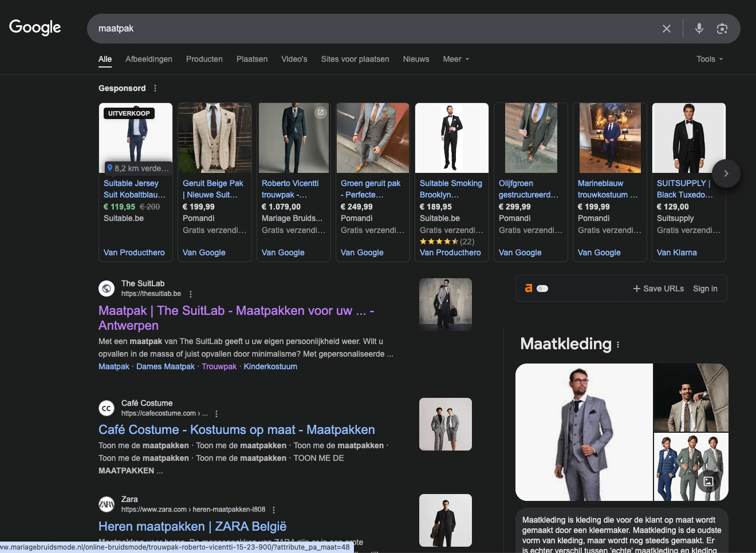Screen dimensions: 756x553
Task: Expand the Meer dropdown in search tabs
Action: point(456,59)
